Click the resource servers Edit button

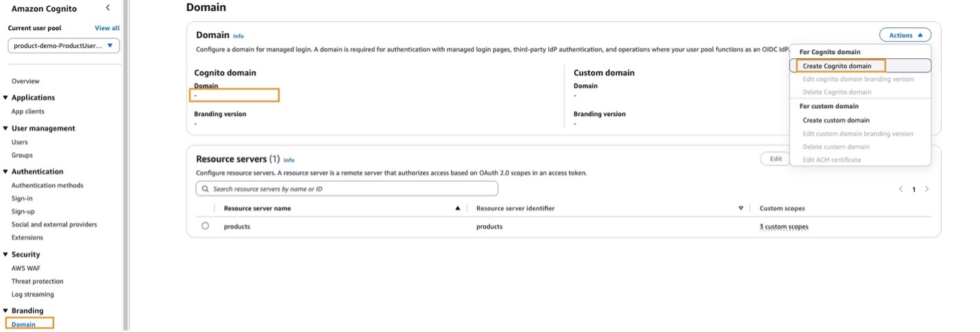775,159
